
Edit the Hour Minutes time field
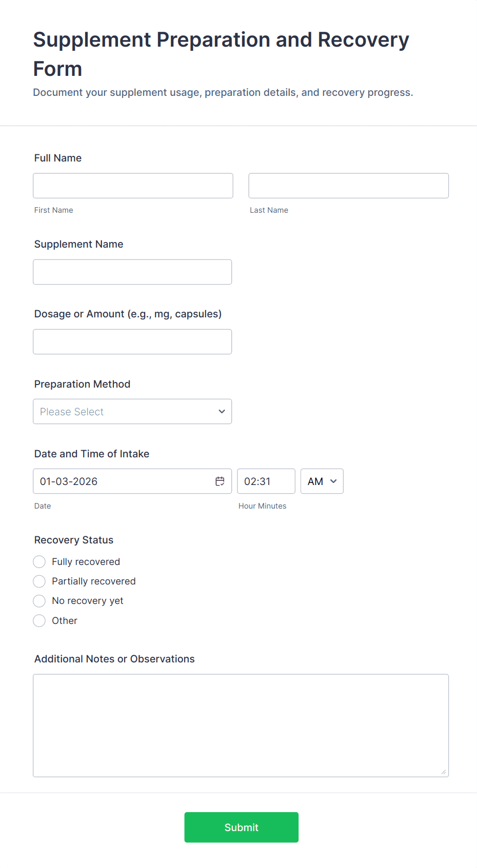(266, 481)
